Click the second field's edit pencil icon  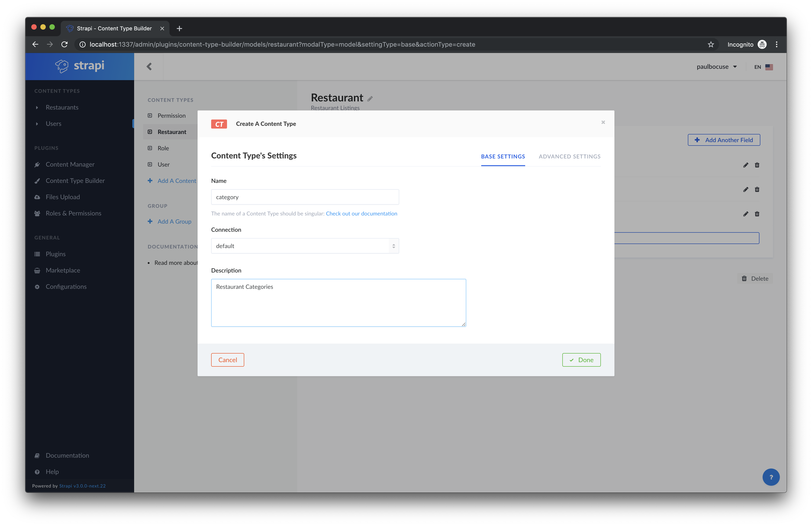tap(745, 189)
